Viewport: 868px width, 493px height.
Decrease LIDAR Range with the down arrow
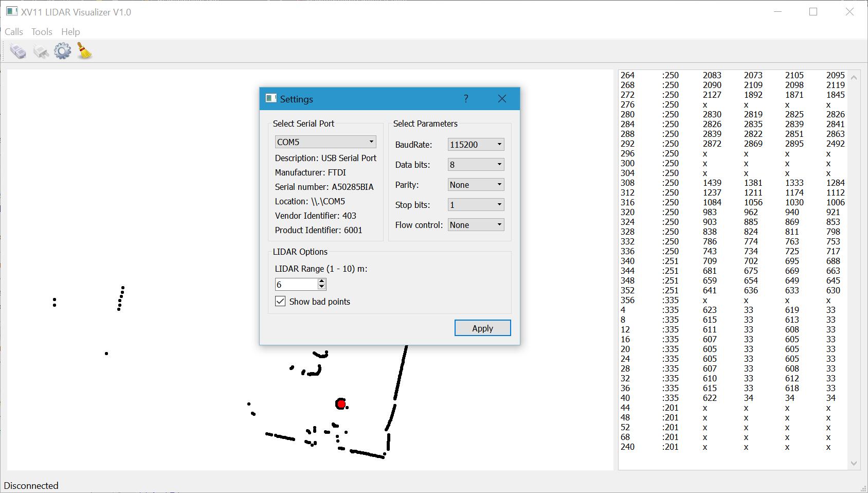[322, 287]
